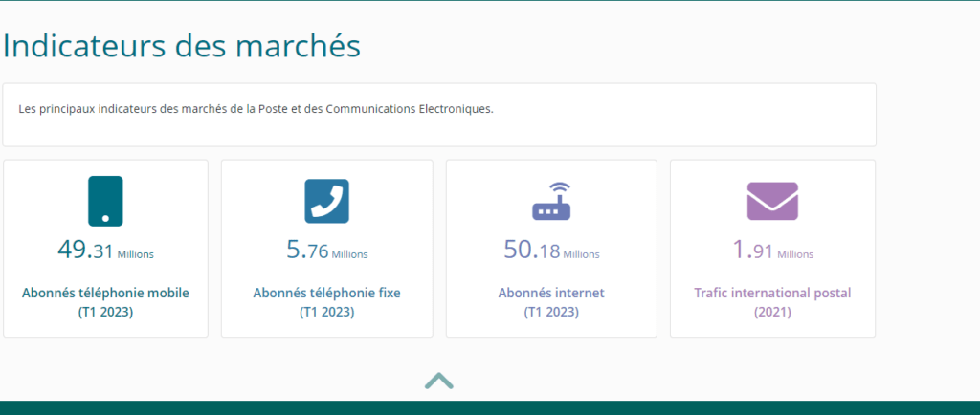Click the principaux indicateurs description text

pyautogui.click(x=256, y=109)
